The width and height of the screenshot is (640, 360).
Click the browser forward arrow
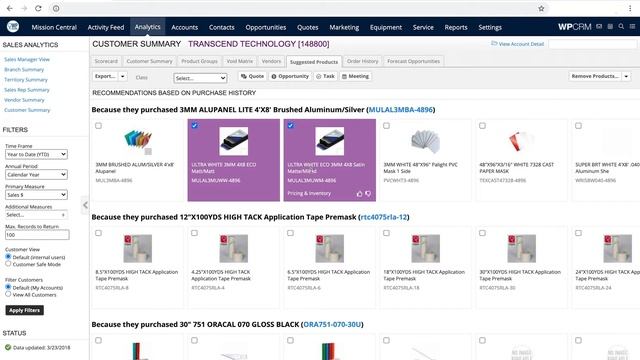[24, 8]
